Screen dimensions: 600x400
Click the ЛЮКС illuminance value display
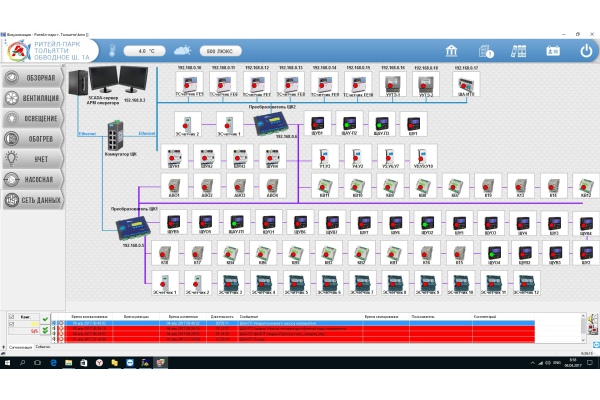coord(222,50)
